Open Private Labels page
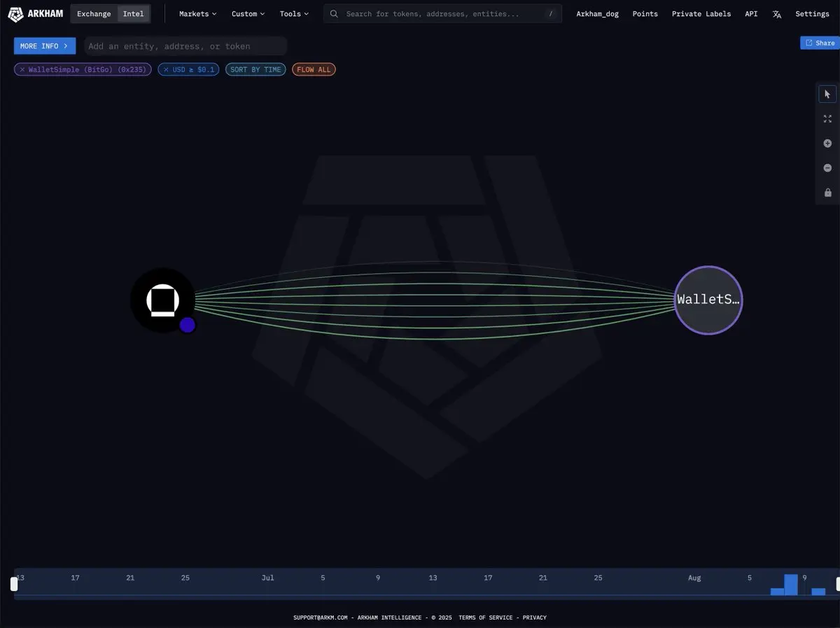Viewport: 840px width, 628px height. click(x=701, y=14)
